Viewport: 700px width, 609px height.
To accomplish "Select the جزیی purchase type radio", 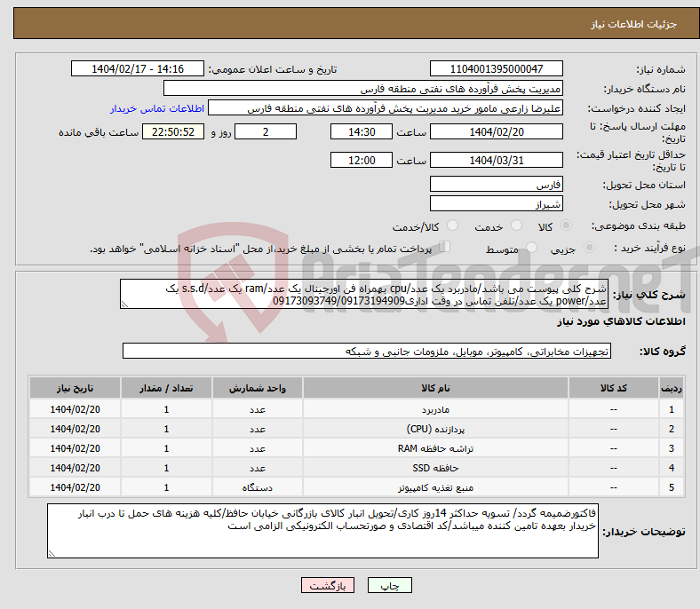I will coord(589,247).
